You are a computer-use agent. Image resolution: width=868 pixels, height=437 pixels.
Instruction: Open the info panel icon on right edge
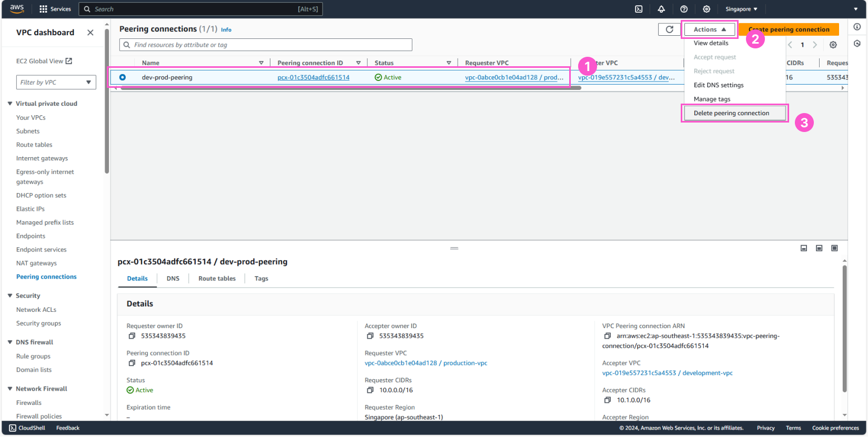click(857, 27)
